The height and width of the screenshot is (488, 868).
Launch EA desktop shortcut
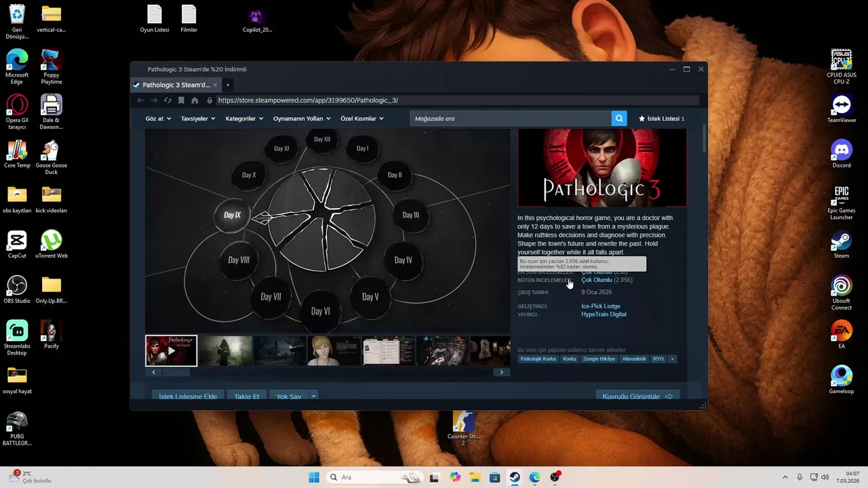(x=842, y=335)
